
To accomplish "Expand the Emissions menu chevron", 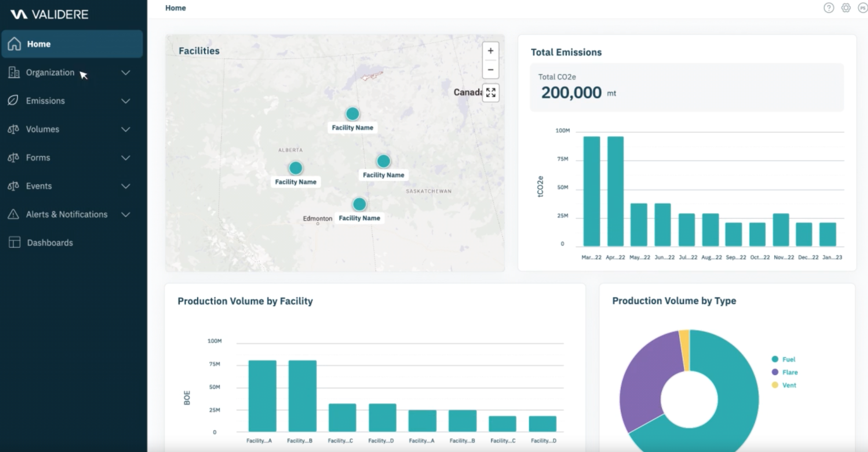I will point(126,101).
